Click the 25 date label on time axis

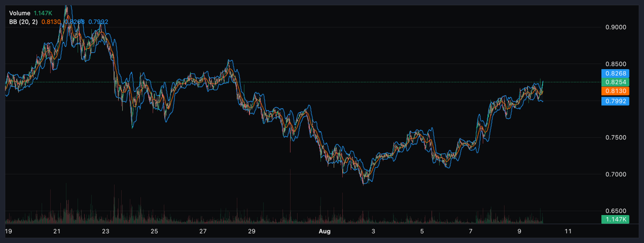point(155,231)
